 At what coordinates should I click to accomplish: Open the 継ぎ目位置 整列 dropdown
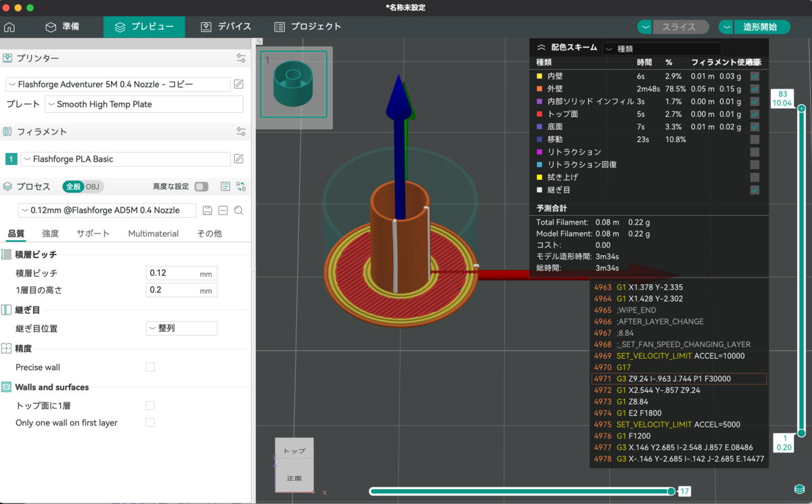181,328
